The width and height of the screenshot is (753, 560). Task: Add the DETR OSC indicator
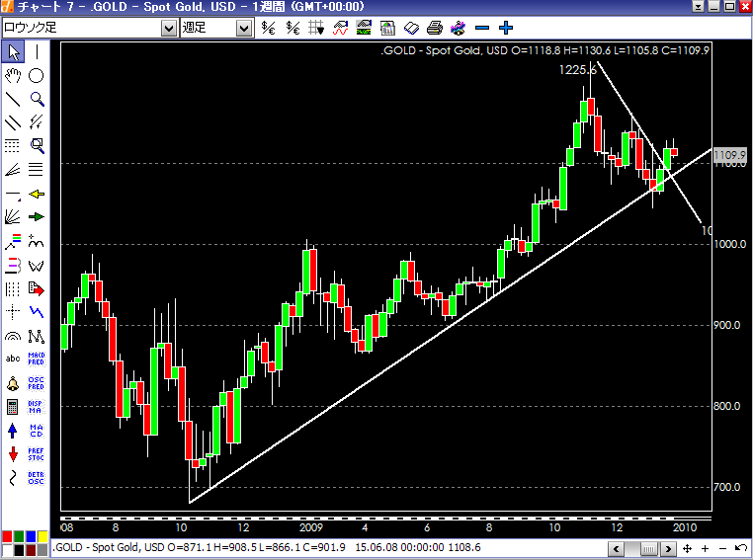pyautogui.click(x=37, y=478)
